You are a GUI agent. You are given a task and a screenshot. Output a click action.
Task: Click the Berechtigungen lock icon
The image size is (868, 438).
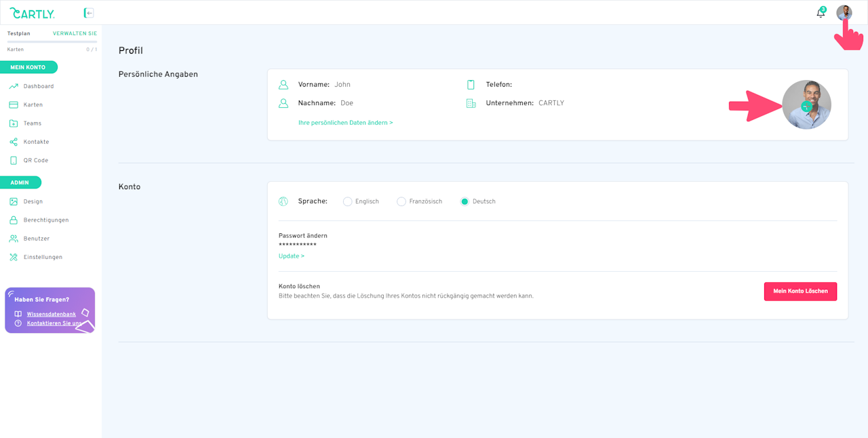tap(14, 220)
